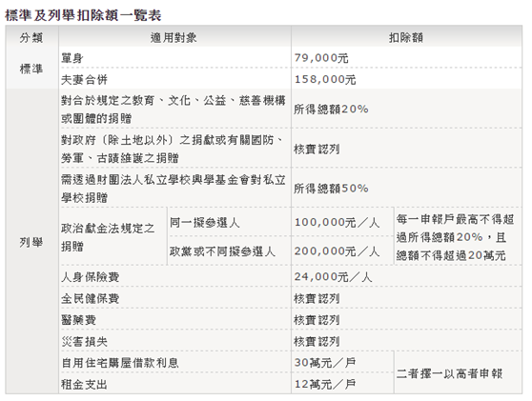Select the 標準 category cell

coord(31,69)
